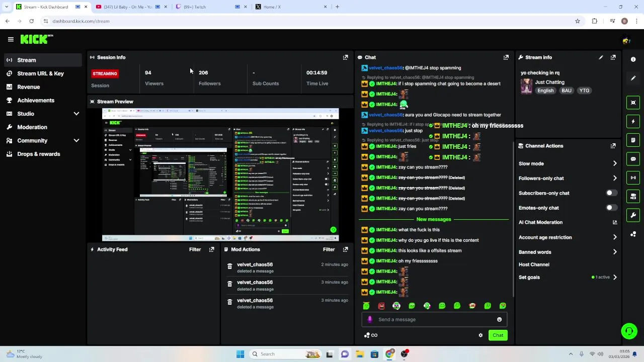Toggle the wrench icon in the right sidebar
This screenshot has height=362, width=644.
pyautogui.click(x=633, y=215)
